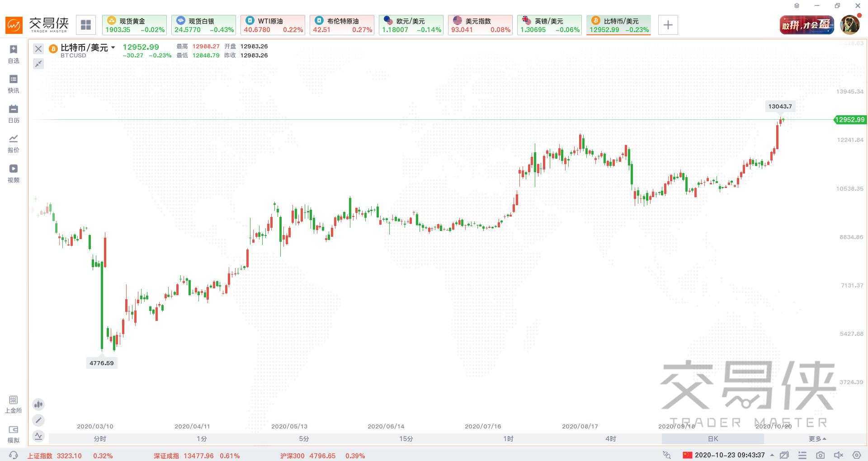Toggle the mute speaker icon

coord(839,455)
